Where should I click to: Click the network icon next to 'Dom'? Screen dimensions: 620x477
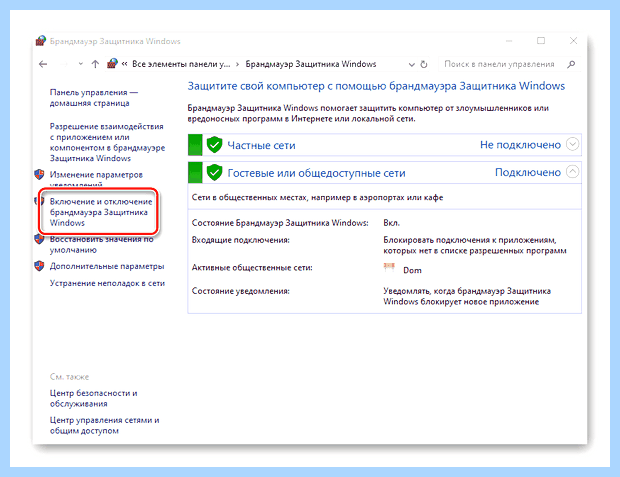coord(389,268)
